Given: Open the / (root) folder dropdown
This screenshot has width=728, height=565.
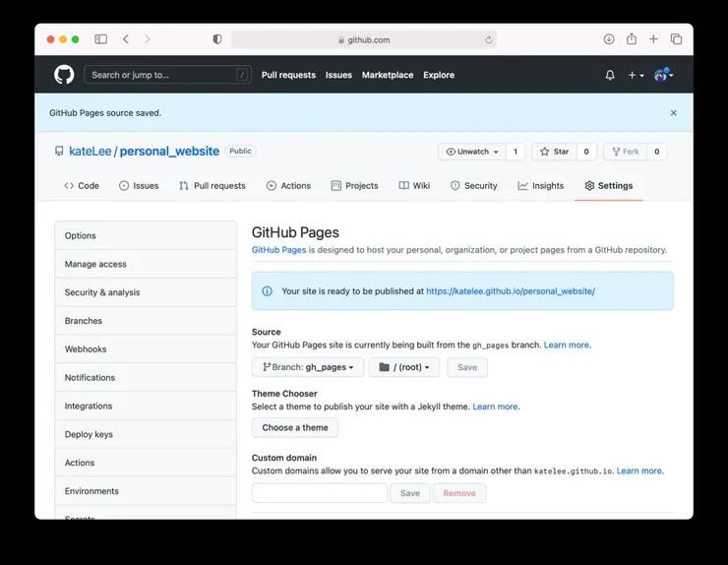Looking at the screenshot, I should (404, 367).
